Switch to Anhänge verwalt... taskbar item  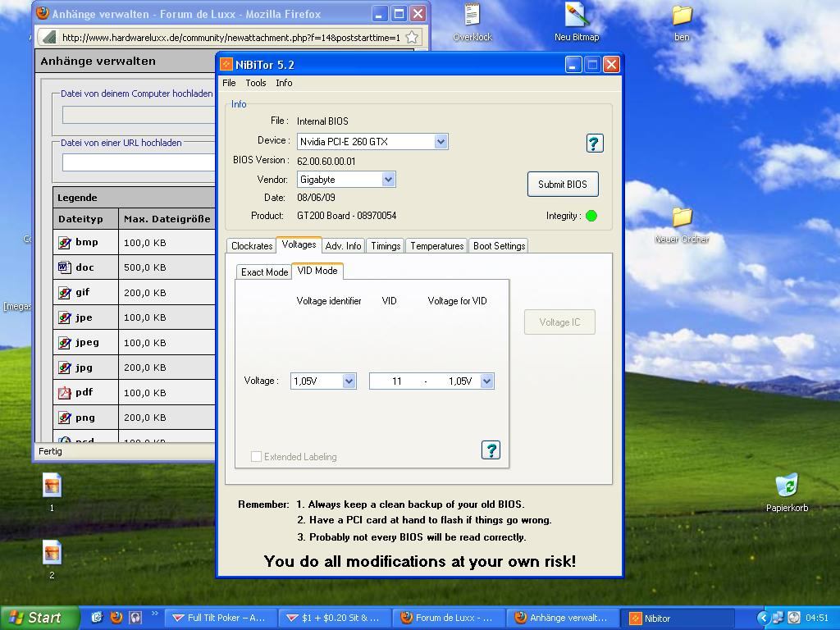(563, 618)
